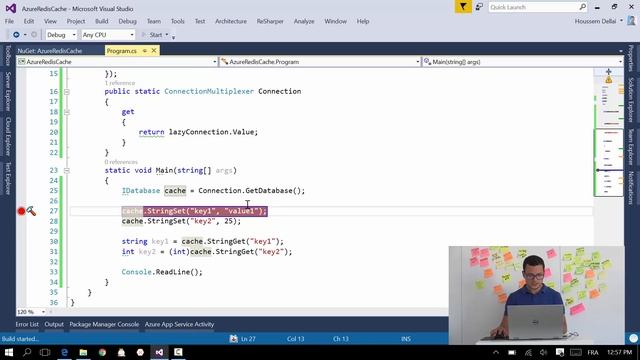This screenshot has width=640, height=360.
Task: Click the build status icon in status bar
Action: click(233, 339)
